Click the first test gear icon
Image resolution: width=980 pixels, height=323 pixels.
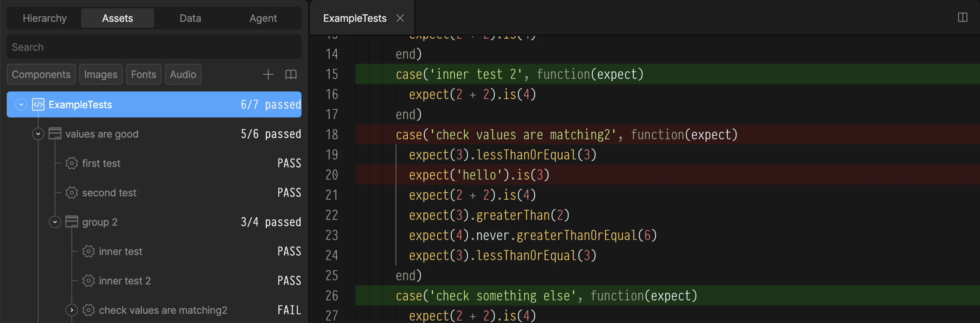(x=72, y=163)
